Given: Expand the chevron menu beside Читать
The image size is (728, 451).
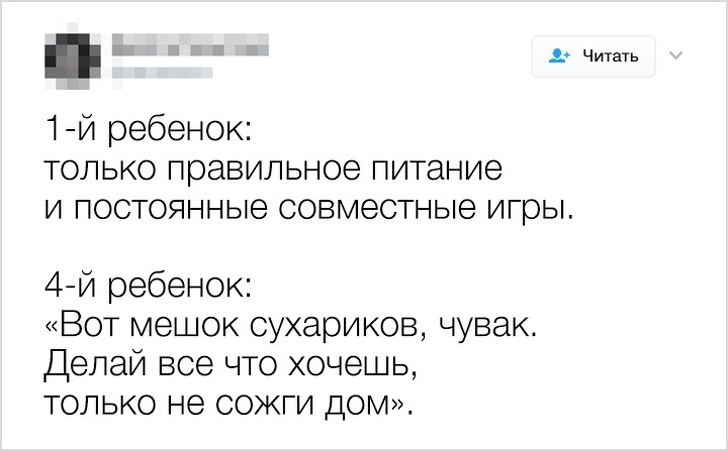Looking at the screenshot, I should 674,55.
